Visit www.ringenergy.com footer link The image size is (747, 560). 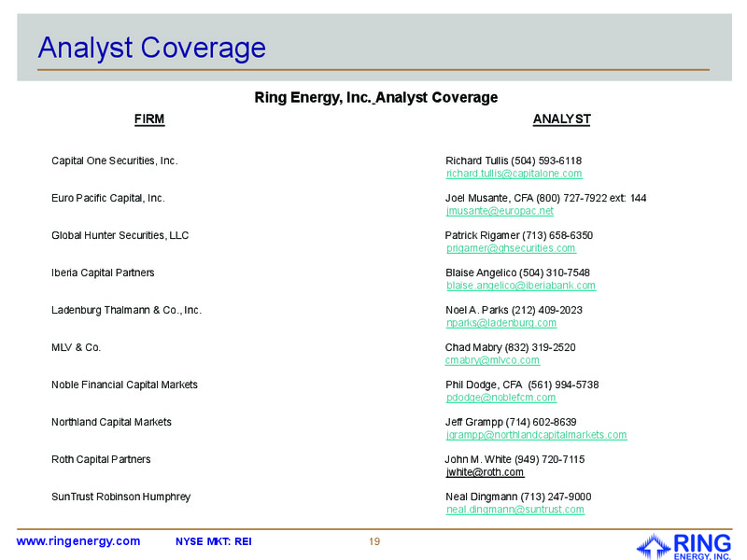(x=78, y=541)
